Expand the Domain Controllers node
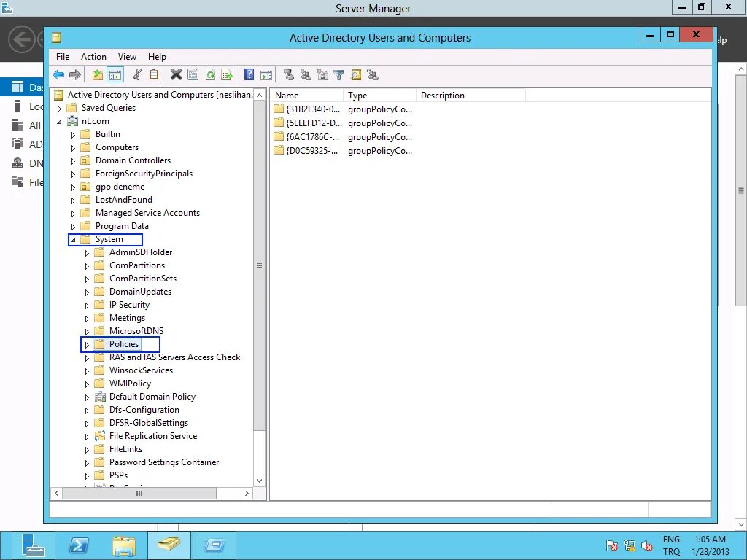This screenshot has height=560, width=747. click(73, 161)
